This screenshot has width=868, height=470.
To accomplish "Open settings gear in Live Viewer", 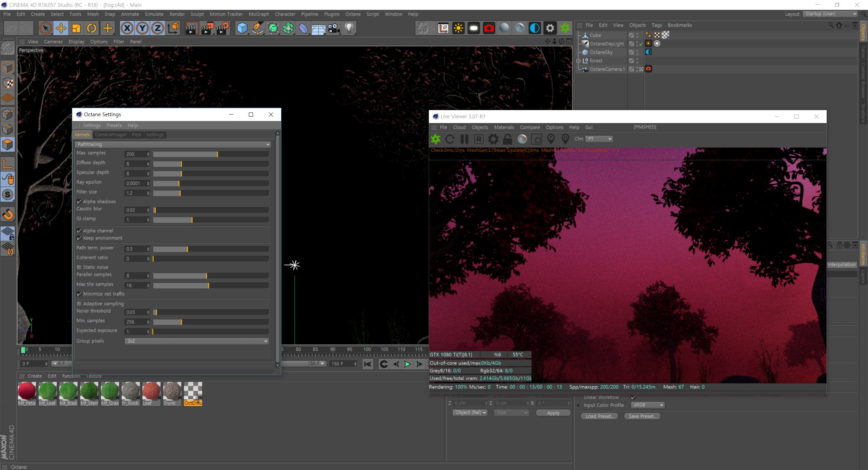I will [x=493, y=139].
